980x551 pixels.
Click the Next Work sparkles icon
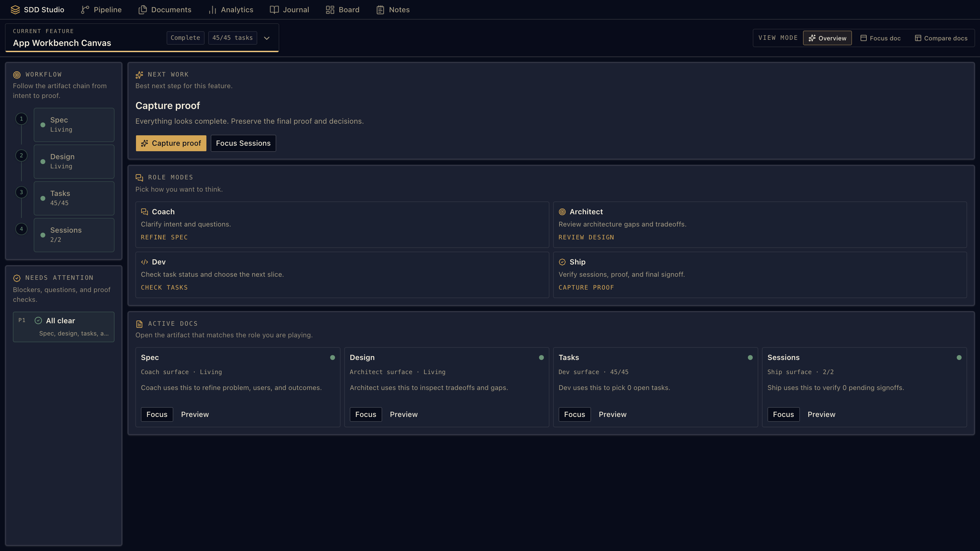tap(139, 75)
